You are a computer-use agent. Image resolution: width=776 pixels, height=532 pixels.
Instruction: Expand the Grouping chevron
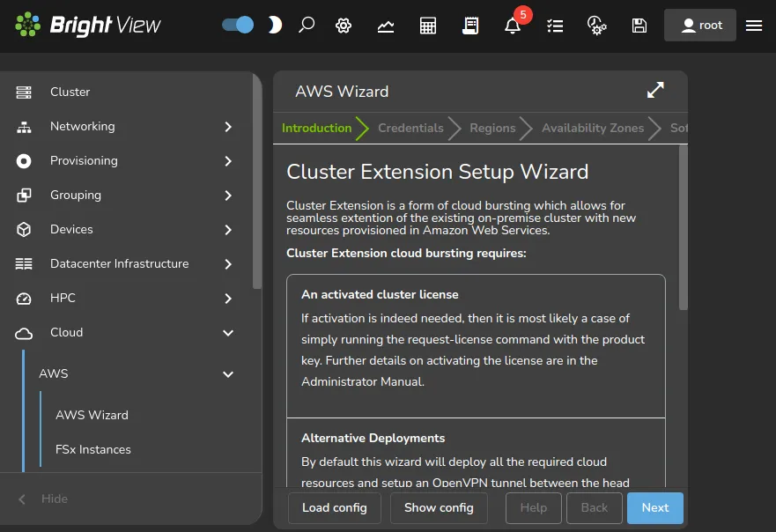[x=228, y=196]
